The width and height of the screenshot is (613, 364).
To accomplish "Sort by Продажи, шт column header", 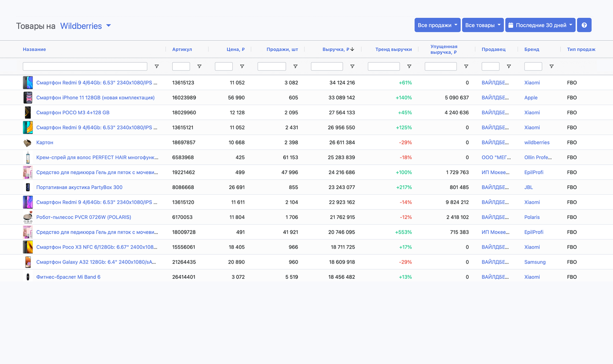I will click(x=282, y=49).
